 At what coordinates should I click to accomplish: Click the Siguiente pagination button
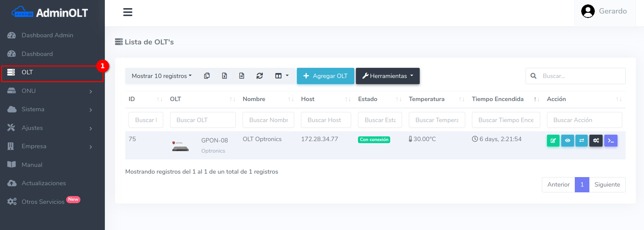607,185
